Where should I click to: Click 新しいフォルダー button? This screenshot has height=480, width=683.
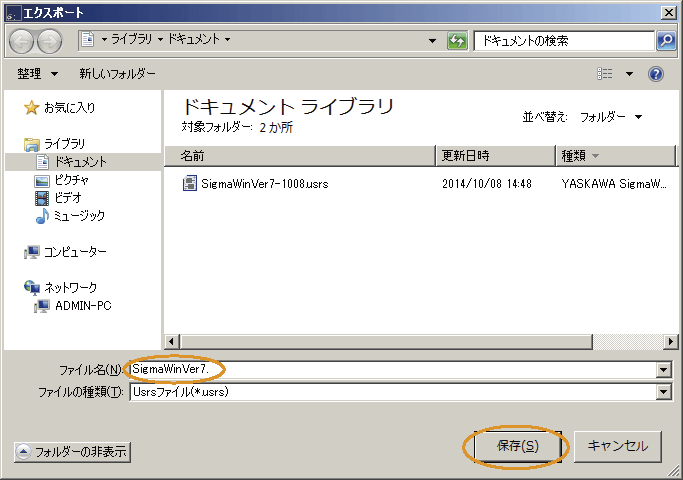pos(117,74)
